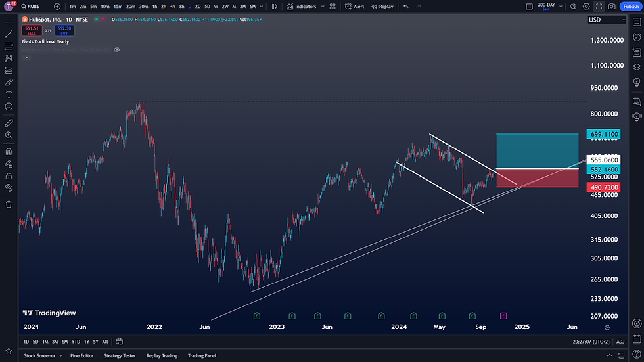The height and width of the screenshot is (362, 644).
Task: Select the Text annotation tool
Action: pyautogui.click(x=9, y=95)
